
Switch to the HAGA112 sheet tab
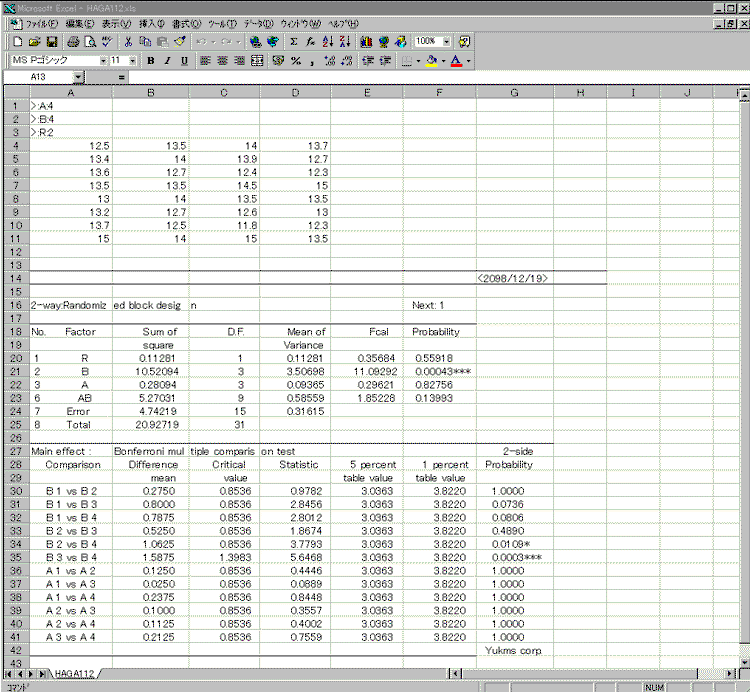point(75,674)
